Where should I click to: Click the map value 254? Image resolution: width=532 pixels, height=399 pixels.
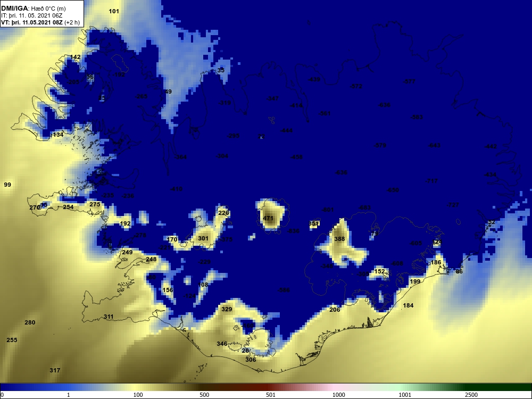(68, 206)
